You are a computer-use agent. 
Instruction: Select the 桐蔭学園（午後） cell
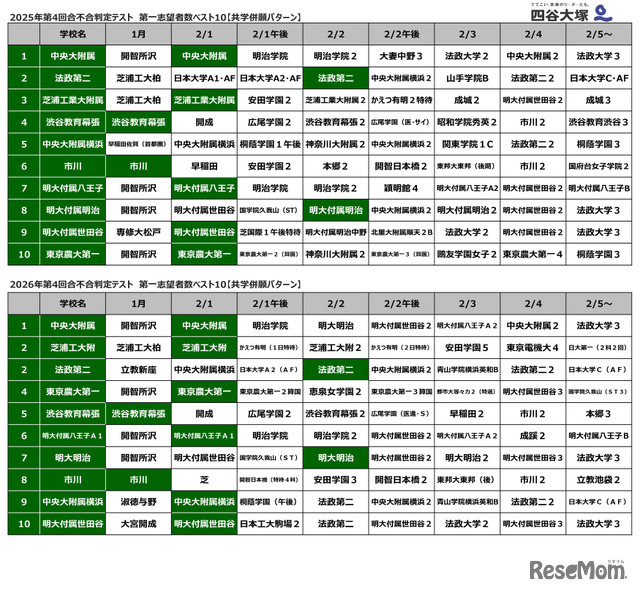[270, 502]
